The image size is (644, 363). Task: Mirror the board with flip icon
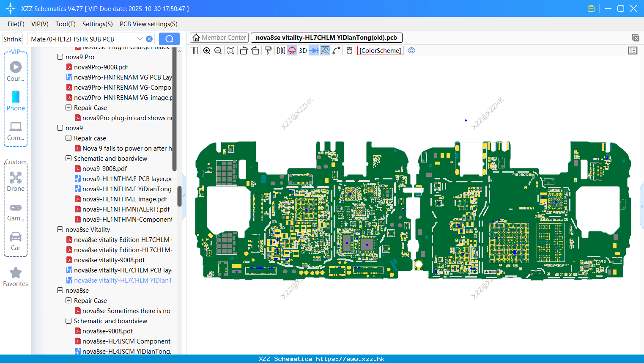(x=281, y=51)
